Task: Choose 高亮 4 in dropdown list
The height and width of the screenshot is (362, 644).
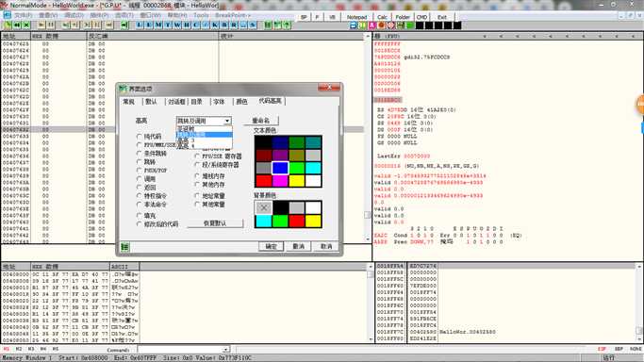Action: click(204, 146)
